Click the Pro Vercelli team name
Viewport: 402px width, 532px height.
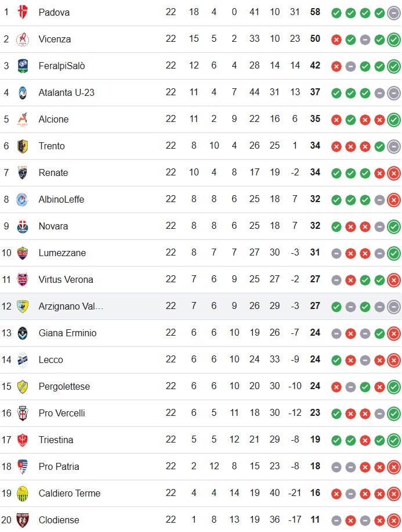point(61,413)
